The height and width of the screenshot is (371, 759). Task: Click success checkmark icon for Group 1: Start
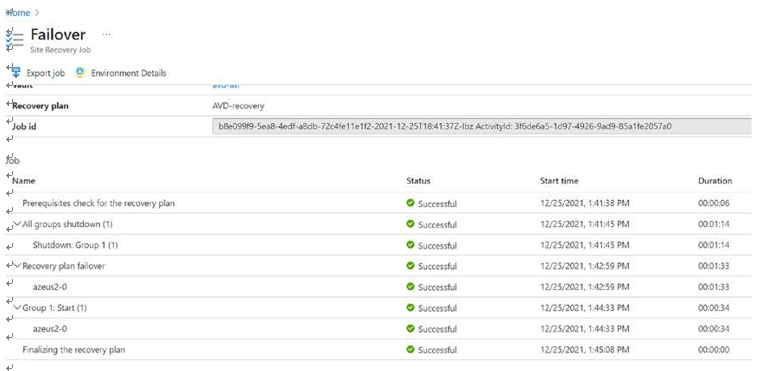click(410, 308)
